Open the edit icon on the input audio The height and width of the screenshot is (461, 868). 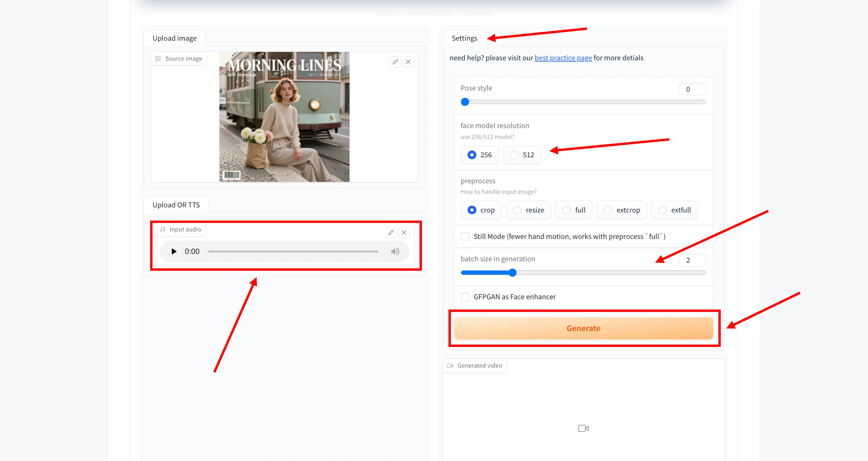tap(390, 232)
